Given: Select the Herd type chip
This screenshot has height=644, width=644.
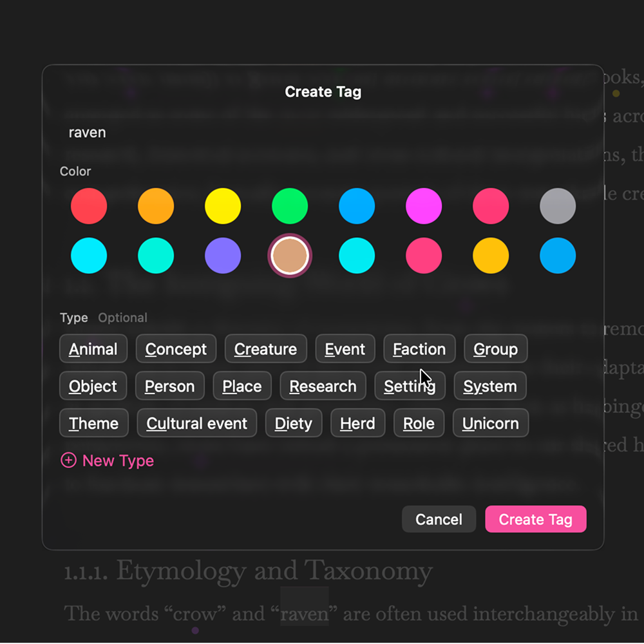Looking at the screenshot, I should pyautogui.click(x=358, y=423).
